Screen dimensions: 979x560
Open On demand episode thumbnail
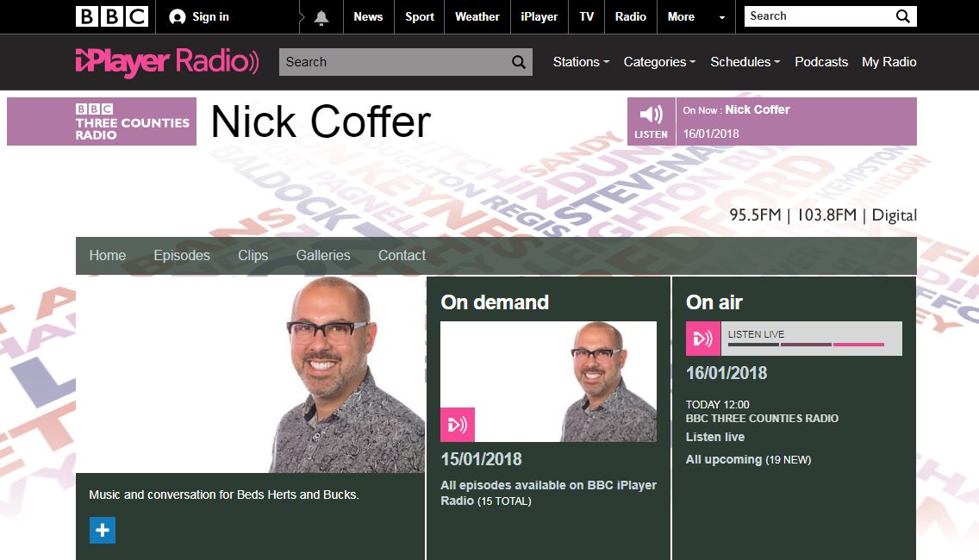548,382
